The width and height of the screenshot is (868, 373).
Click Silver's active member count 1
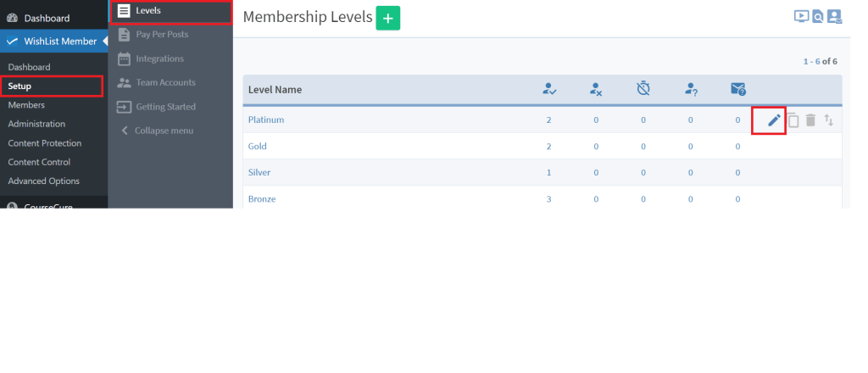549,173
